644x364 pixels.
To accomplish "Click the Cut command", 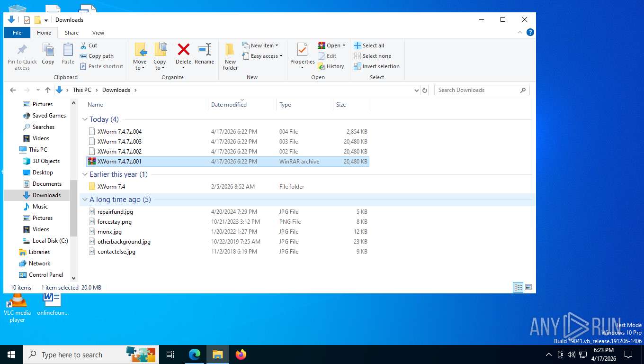I will coord(89,45).
